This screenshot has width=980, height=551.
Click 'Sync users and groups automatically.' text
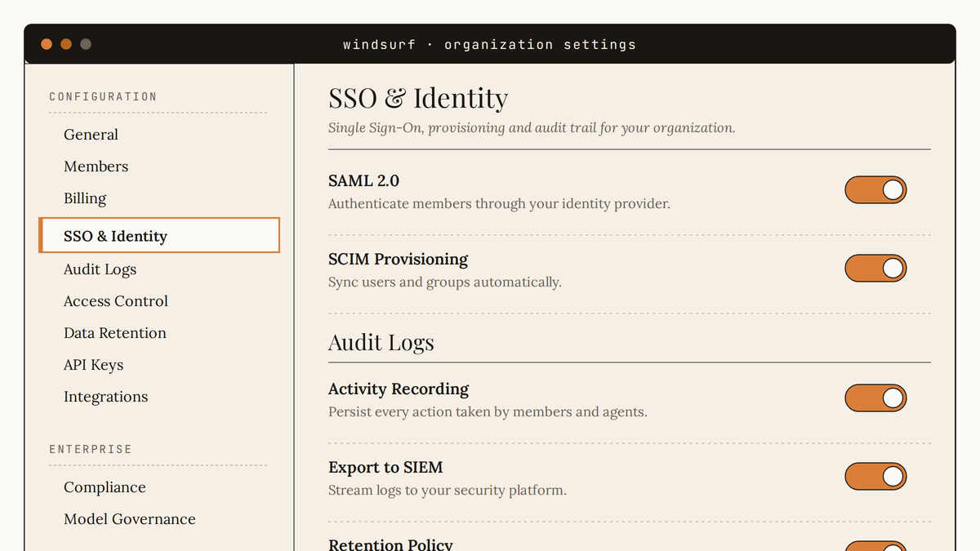coord(445,282)
